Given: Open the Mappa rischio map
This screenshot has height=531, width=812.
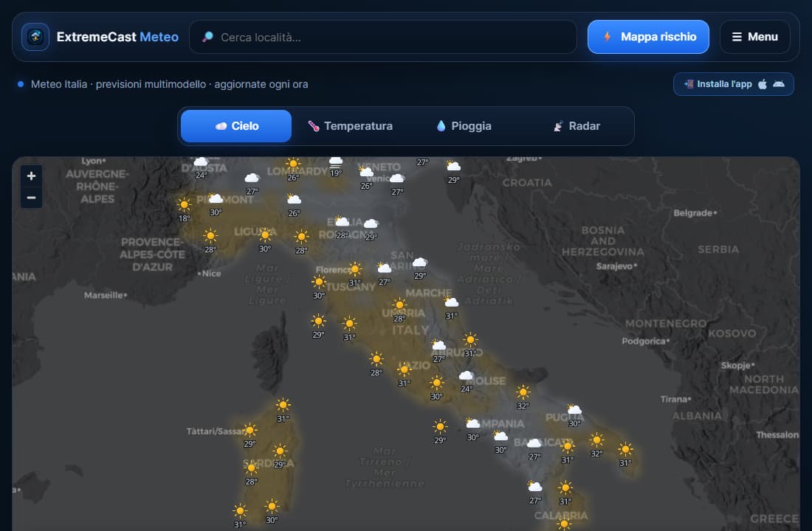Looking at the screenshot, I should pos(648,37).
